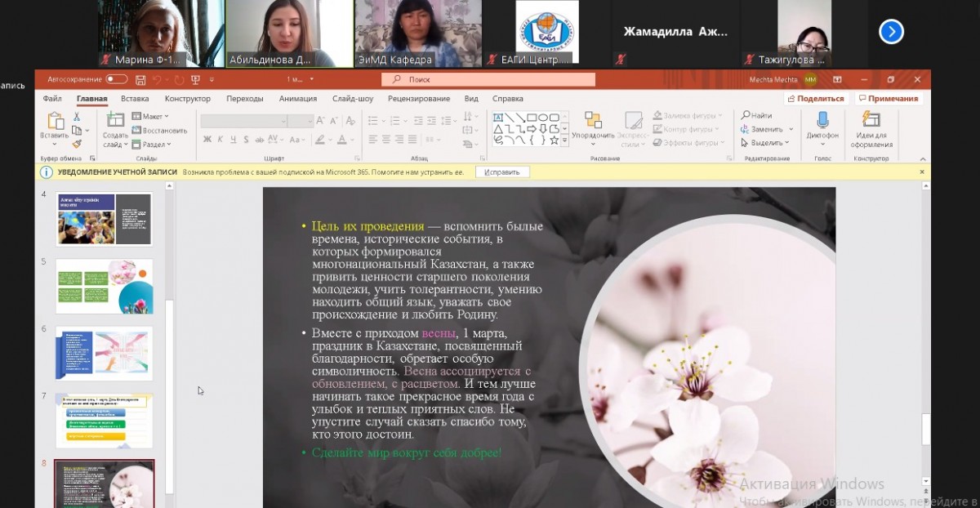The height and width of the screenshot is (508, 980).
Task: Open the Анимация ribbon tab
Action: pos(297,99)
